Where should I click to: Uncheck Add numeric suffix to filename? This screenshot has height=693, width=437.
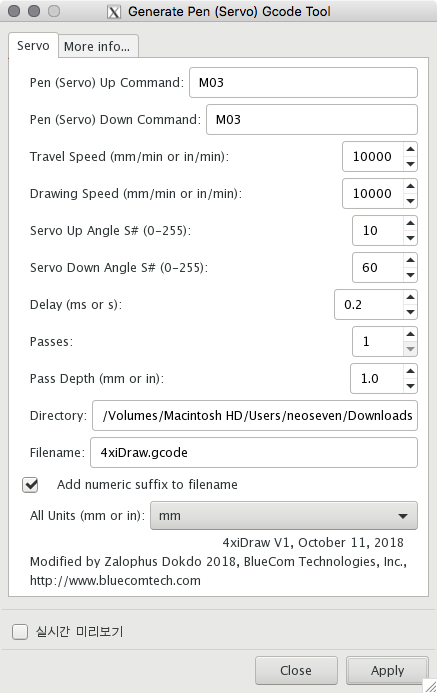pos(30,485)
